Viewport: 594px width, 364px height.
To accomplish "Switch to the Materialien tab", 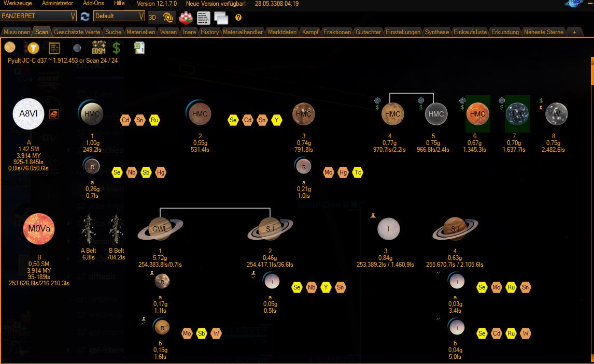I will click(x=140, y=32).
